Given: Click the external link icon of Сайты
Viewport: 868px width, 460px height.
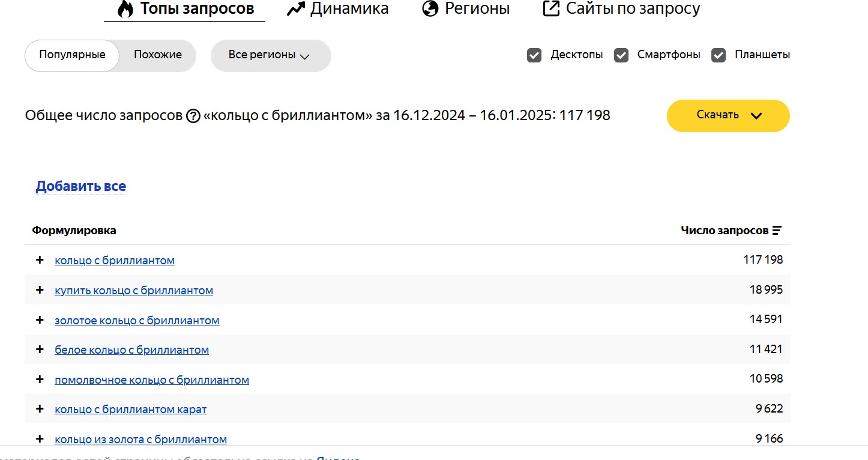Looking at the screenshot, I should click(550, 9).
